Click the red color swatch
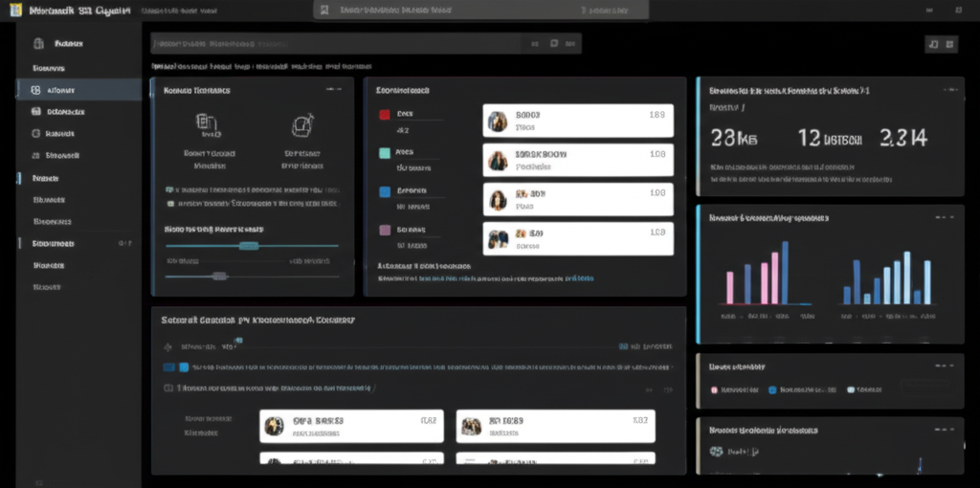Screen dimensions: 980x488 pos(385,115)
